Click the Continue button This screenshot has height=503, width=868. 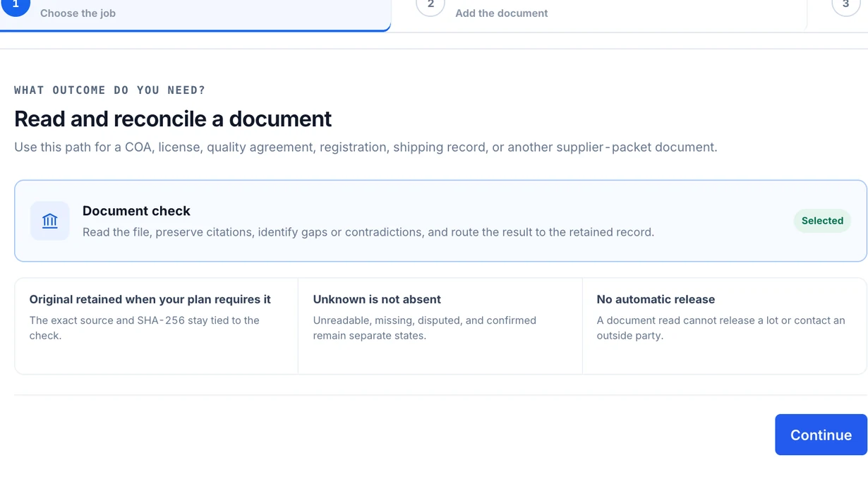(821, 435)
